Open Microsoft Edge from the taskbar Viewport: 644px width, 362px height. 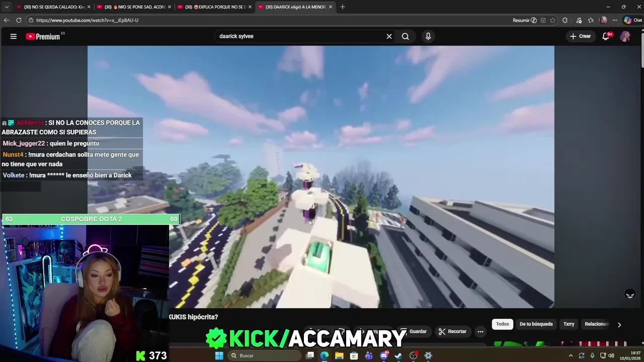click(x=325, y=355)
